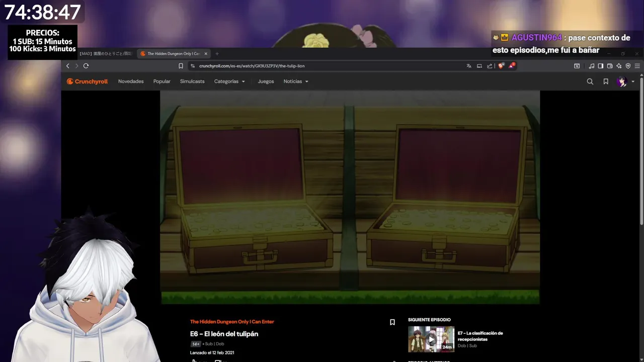Click the translate page icon in address bar
The image size is (644, 362).
[469, 66]
